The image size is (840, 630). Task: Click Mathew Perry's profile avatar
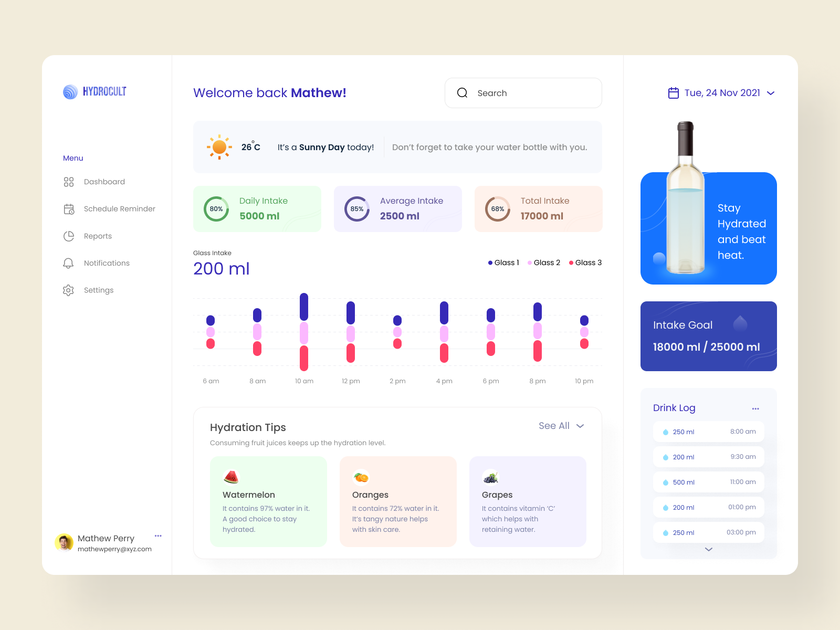click(64, 543)
